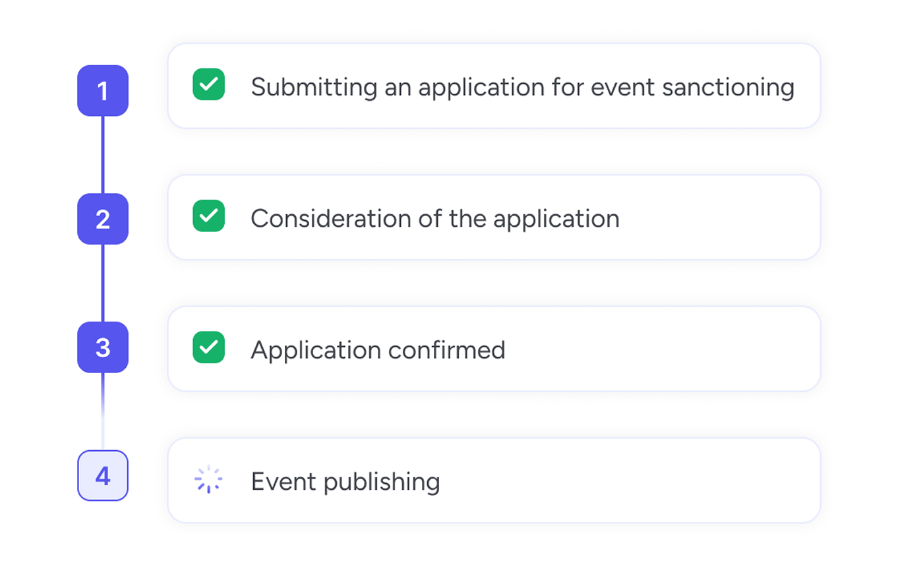Click the connector line between steps 1 and 2
This screenshot has width=923, height=588.
click(x=103, y=155)
